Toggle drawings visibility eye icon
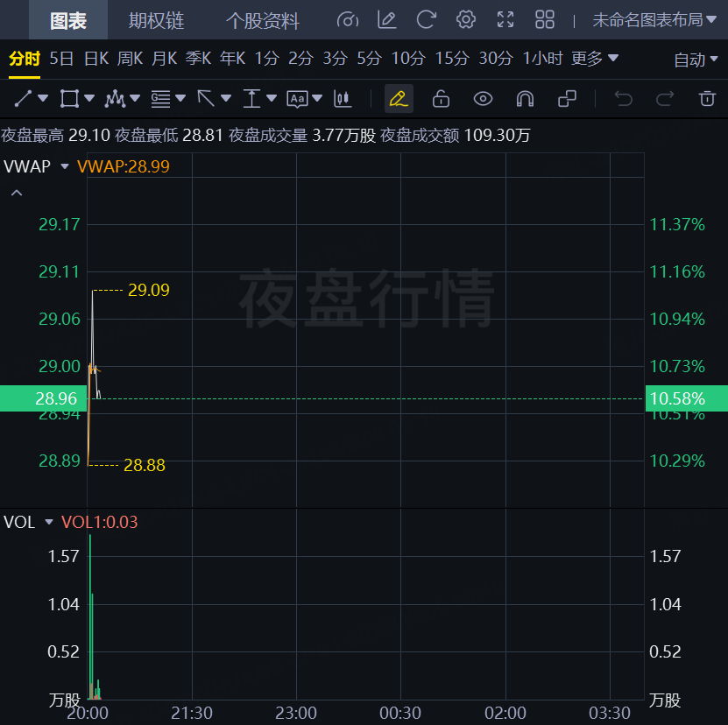 (x=483, y=98)
